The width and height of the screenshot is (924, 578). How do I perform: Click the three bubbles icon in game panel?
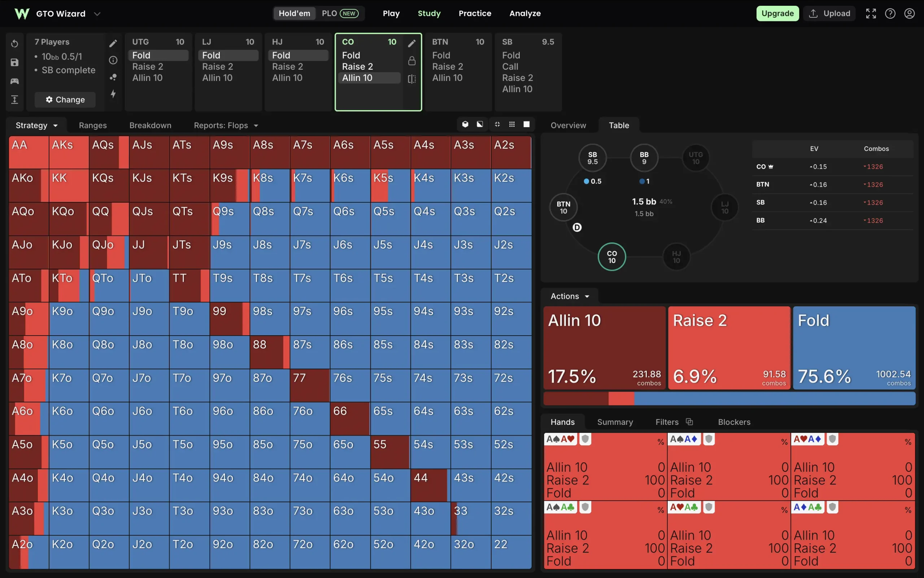point(113,77)
